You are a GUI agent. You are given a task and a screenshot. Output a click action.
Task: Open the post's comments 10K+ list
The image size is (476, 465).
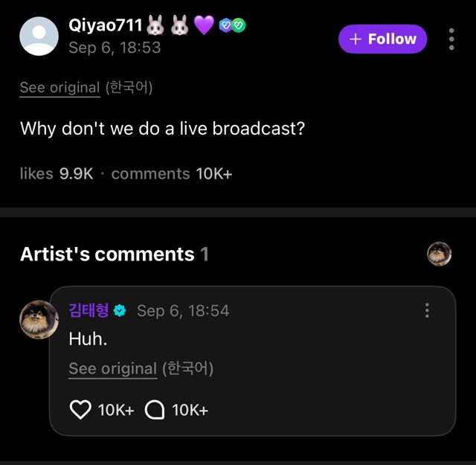pyautogui.click(x=171, y=173)
